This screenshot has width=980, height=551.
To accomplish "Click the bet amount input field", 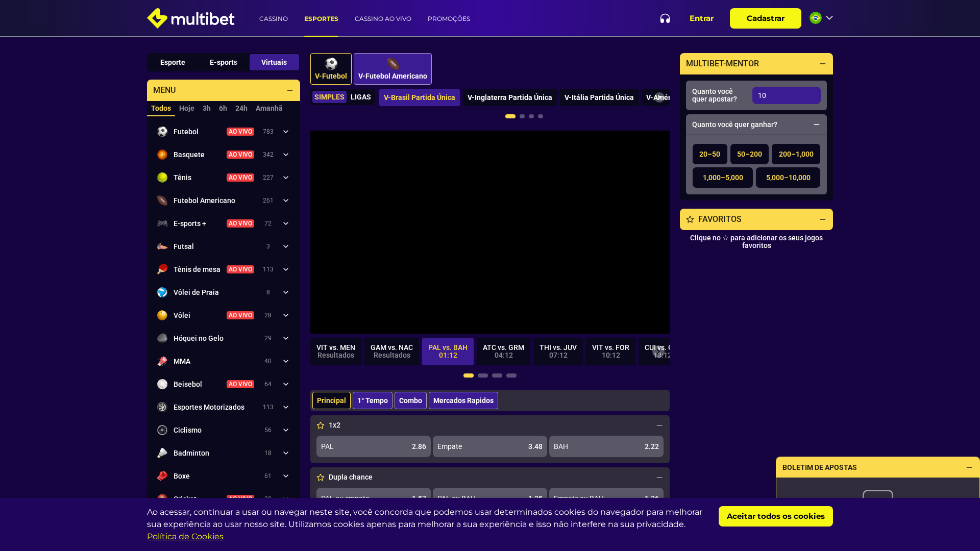I will point(787,95).
